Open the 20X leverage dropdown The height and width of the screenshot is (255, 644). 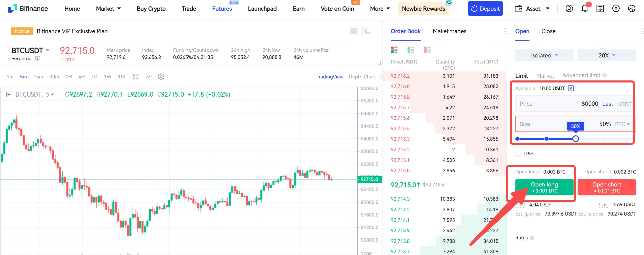click(606, 55)
